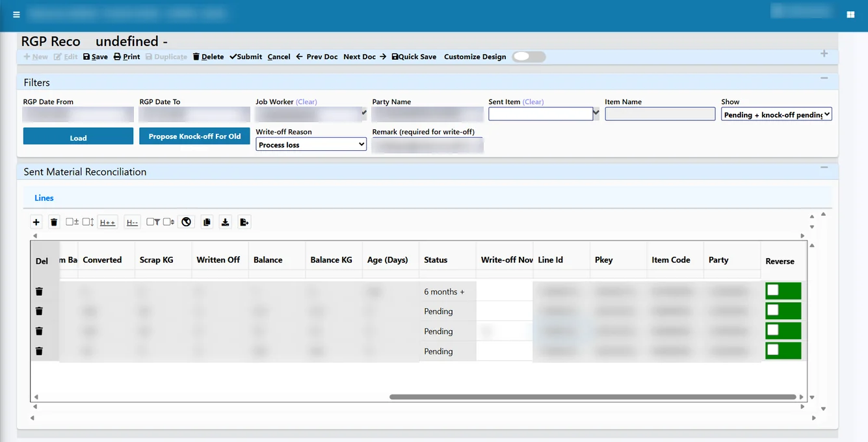This screenshot has height=442, width=868.
Task: Click Quick Save
Action: pyautogui.click(x=414, y=57)
